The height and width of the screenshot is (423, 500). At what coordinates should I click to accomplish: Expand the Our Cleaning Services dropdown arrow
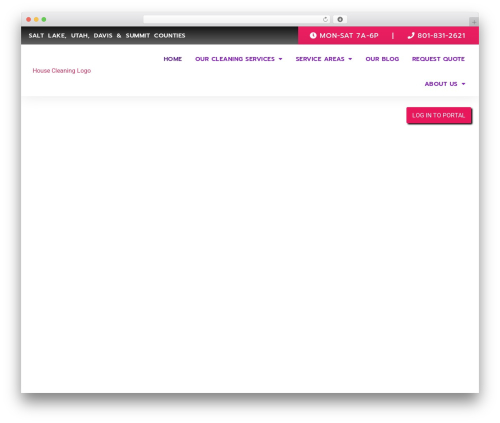(280, 59)
